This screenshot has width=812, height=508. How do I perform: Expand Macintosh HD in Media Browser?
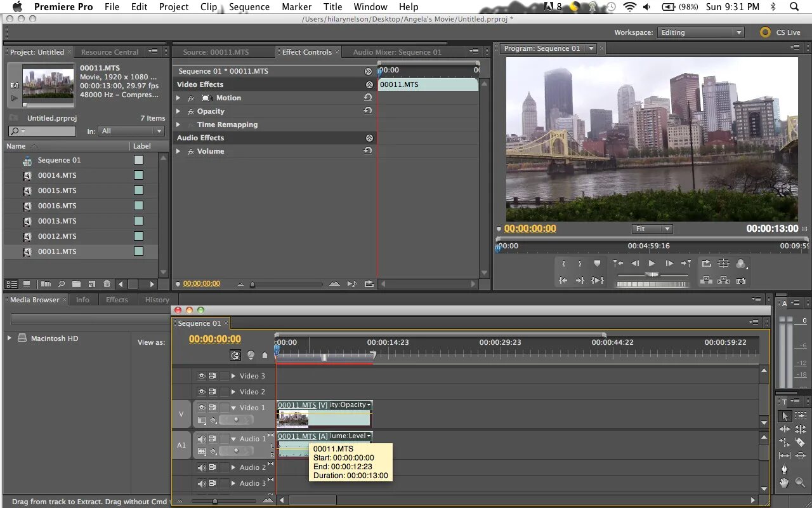tap(9, 338)
